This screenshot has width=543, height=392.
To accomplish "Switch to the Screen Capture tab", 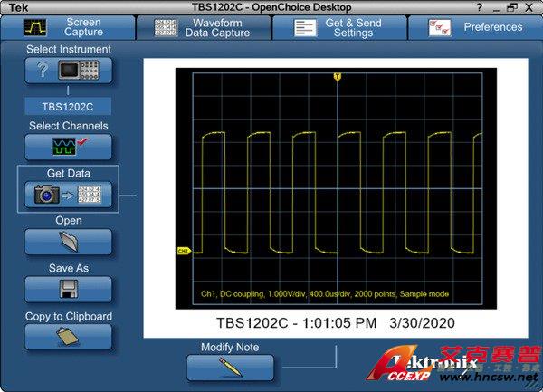I will coord(68,27).
